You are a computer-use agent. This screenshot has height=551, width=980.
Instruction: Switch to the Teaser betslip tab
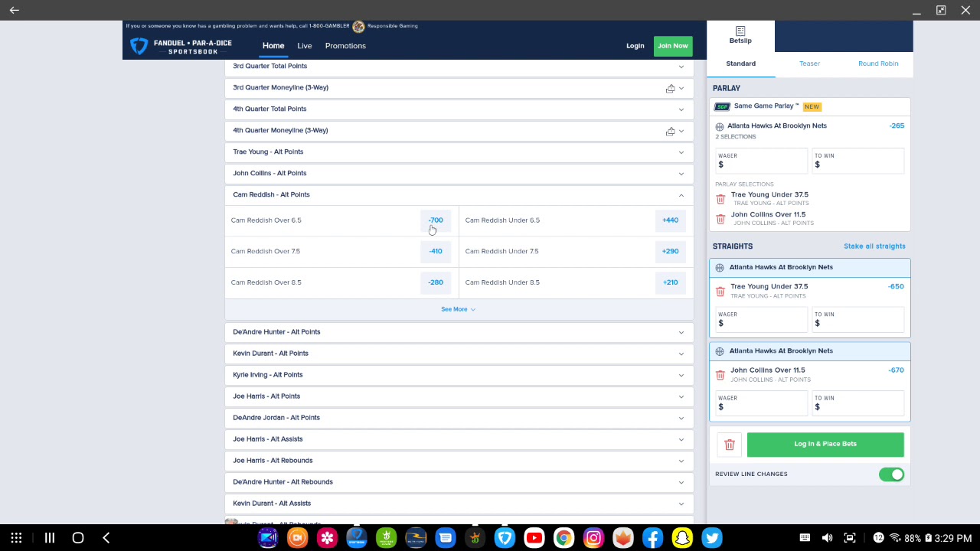click(x=809, y=64)
